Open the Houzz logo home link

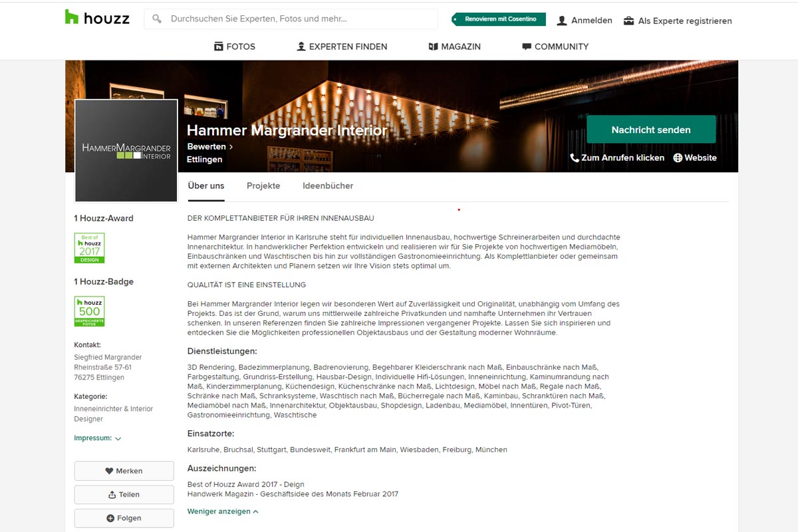(97, 18)
